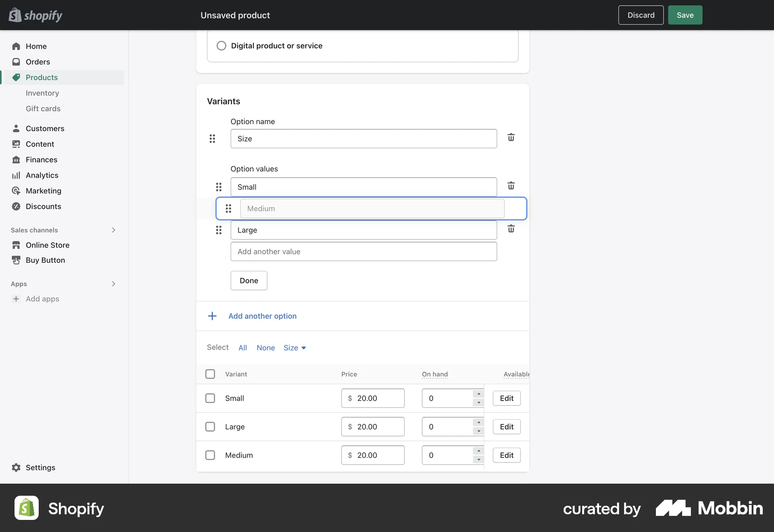
Task: Open the Marketing icon
Action: 16,191
